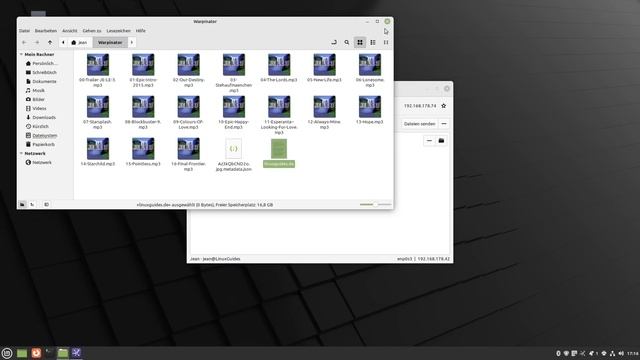Open Schreibtisch in the sidebar
Image resolution: width=640 pixels, height=360 pixels.
click(41, 73)
